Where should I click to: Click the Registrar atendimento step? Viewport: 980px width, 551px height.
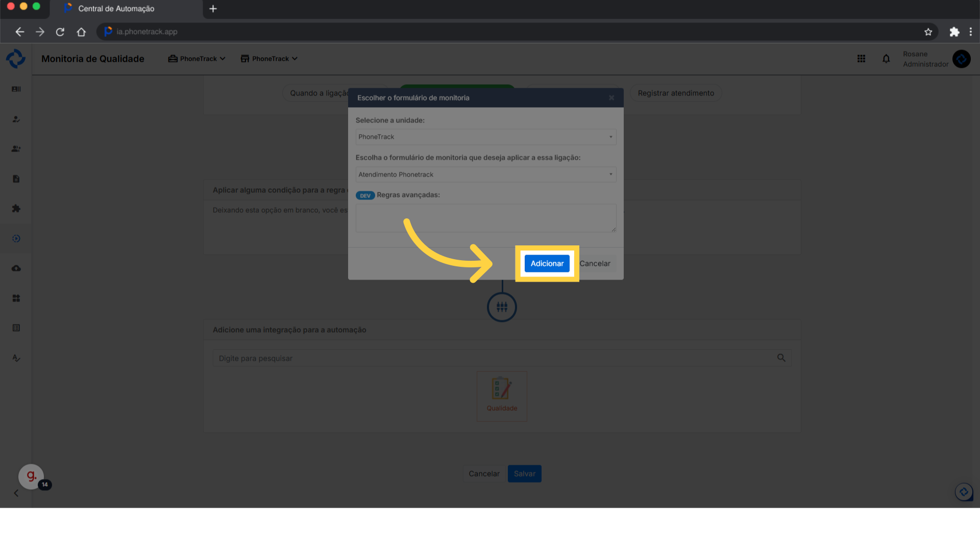[x=675, y=93]
